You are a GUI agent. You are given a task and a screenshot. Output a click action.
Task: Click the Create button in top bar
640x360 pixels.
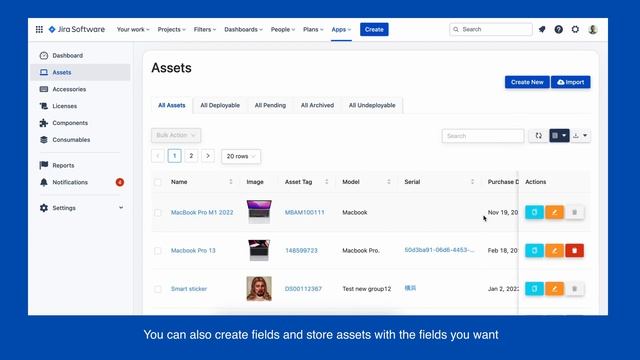(x=374, y=29)
